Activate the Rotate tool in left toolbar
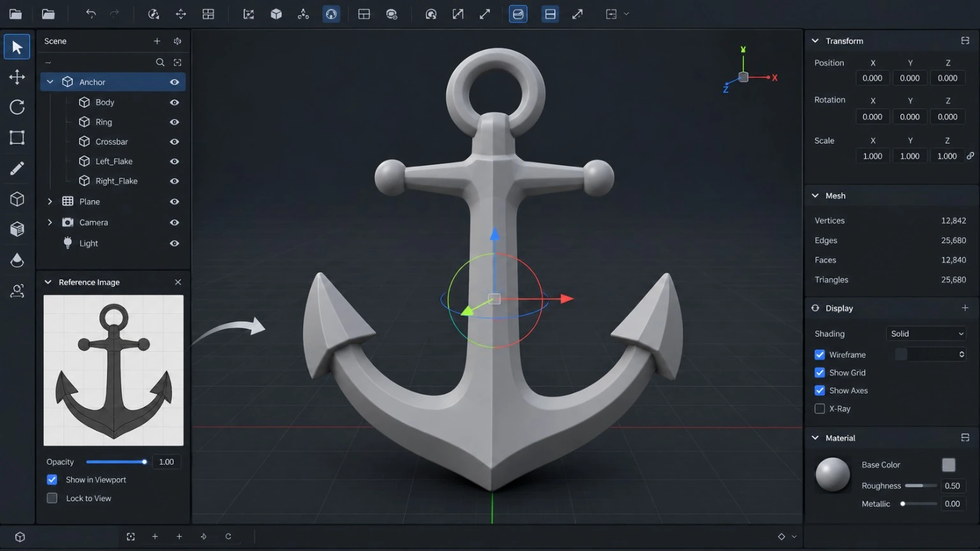980x551 pixels. tap(17, 107)
